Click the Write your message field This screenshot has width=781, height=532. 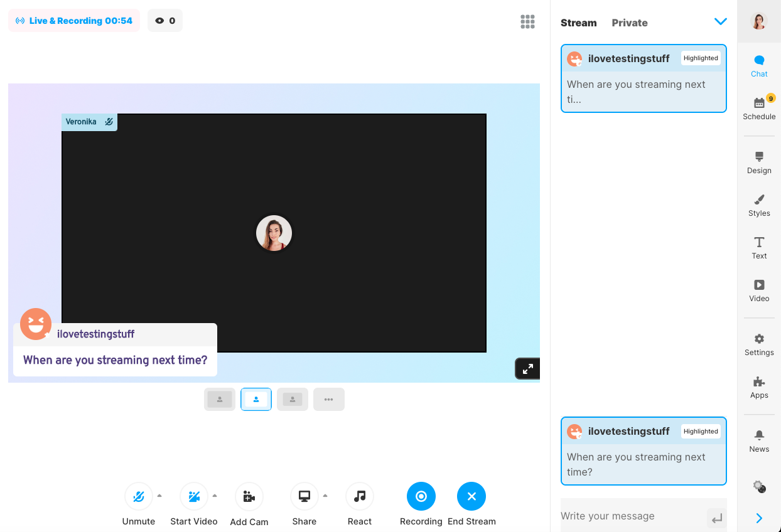pos(632,516)
